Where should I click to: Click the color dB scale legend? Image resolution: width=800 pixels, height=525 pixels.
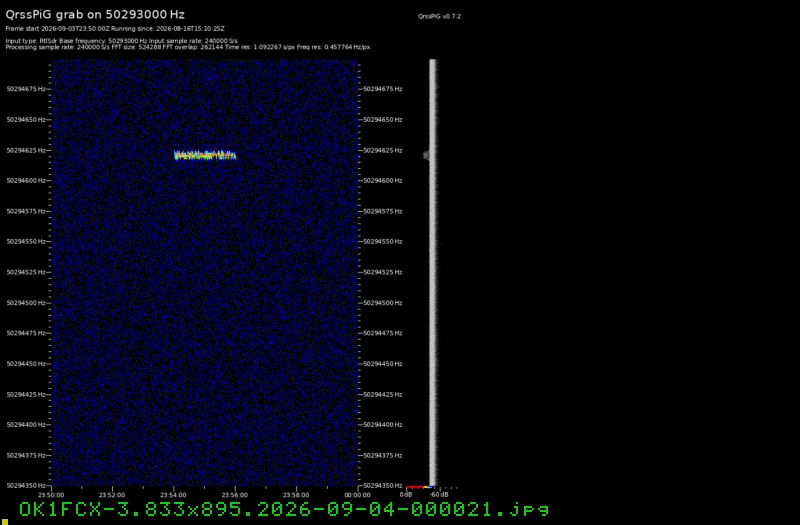click(418, 487)
